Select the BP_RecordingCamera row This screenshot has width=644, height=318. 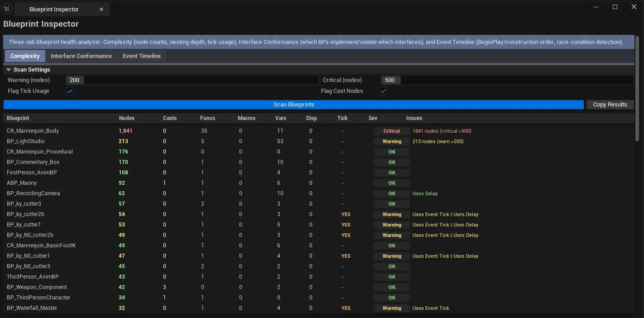(x=319, y=193)
